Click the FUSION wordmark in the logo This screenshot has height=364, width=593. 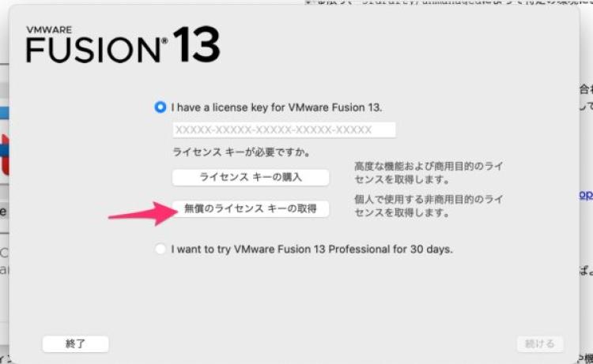click(94, 50)
